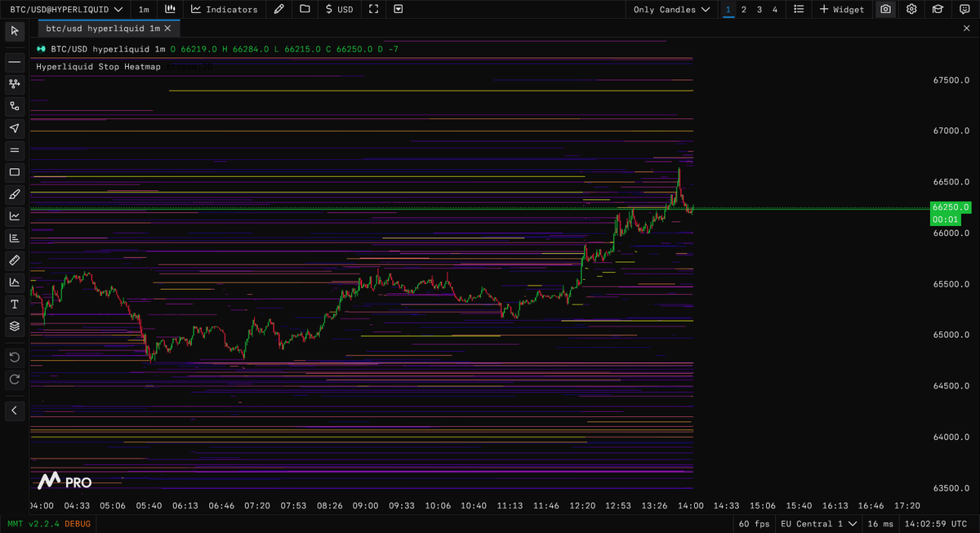This screenshot has height=533, width=980.
Task: Open the layers object panel
Action: (x=14, y=326)
